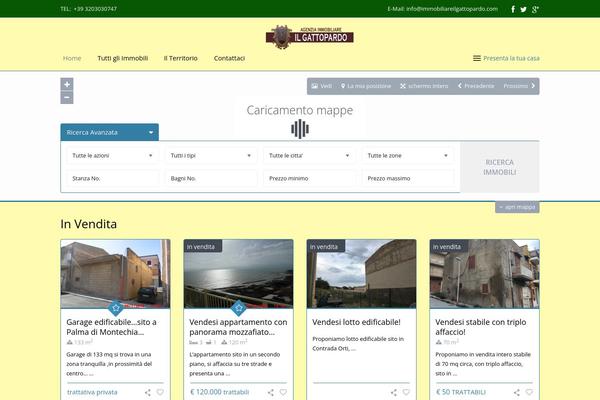Share the Garage edificabile listing
600x400 pixels.
click(148, 392)
